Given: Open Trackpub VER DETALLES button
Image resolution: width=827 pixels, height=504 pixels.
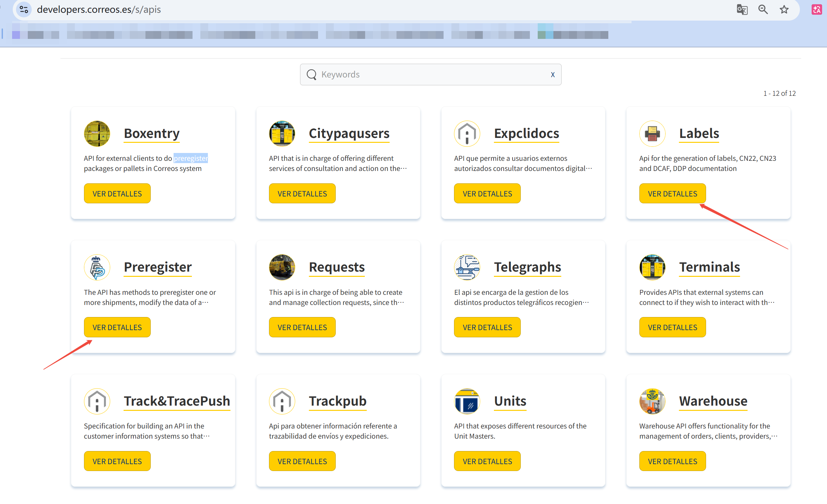Looking at the screenshot, I should click(302, 461).
